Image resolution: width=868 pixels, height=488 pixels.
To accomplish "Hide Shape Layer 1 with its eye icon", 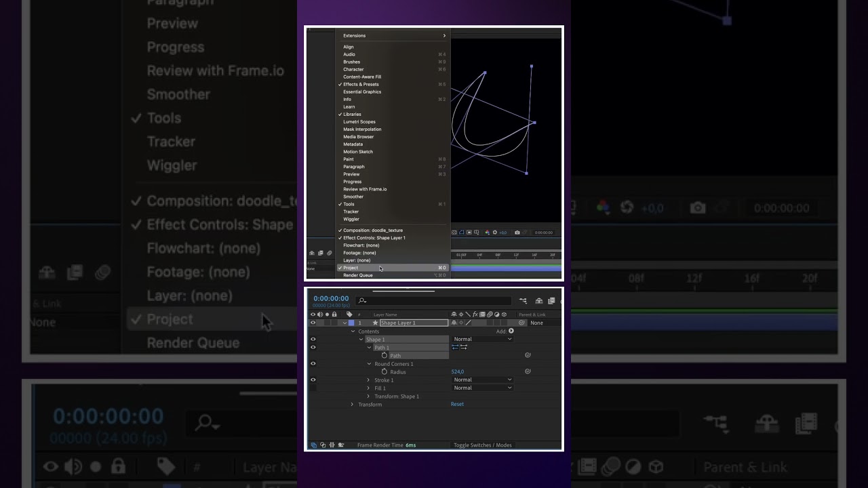I will (313, 323).
